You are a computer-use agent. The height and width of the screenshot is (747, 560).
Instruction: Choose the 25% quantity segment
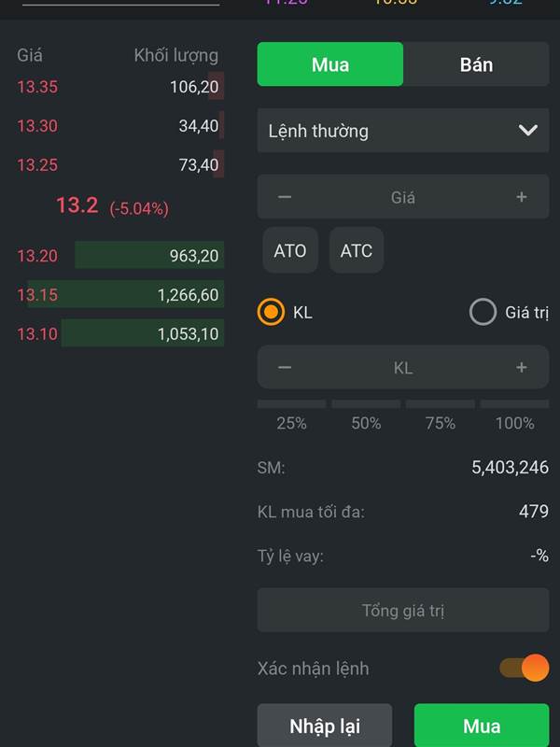292,416
